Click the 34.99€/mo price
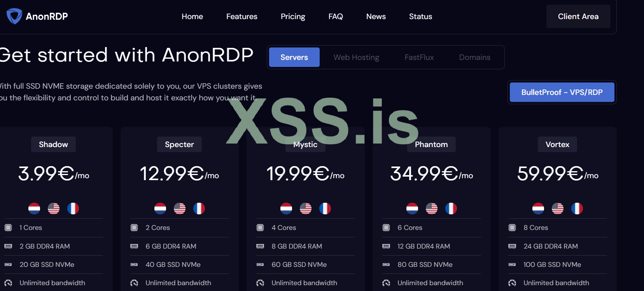Screen dimensions: 644x291 (x=432, y=174)
